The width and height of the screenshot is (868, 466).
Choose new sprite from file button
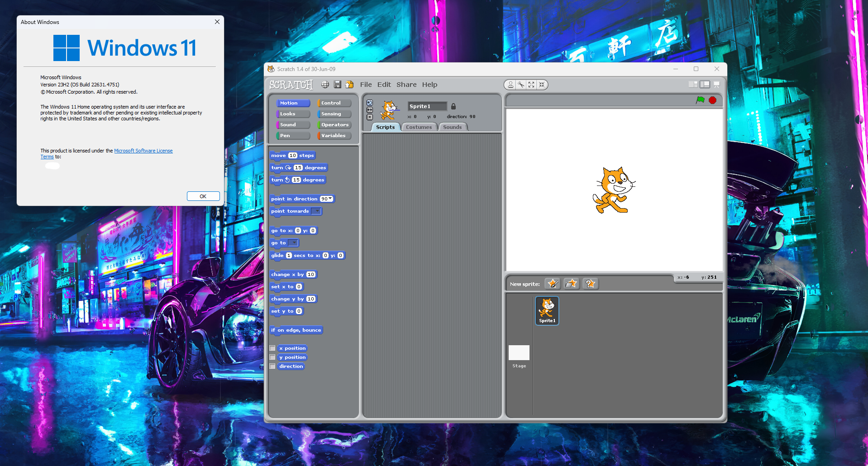tap(572, 284)
